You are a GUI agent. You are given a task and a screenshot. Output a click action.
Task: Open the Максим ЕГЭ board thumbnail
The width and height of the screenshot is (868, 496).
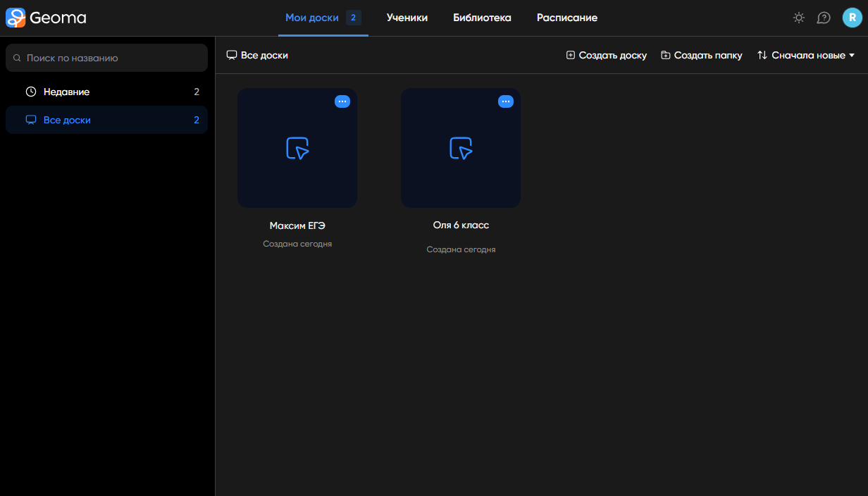click(297, 148)
